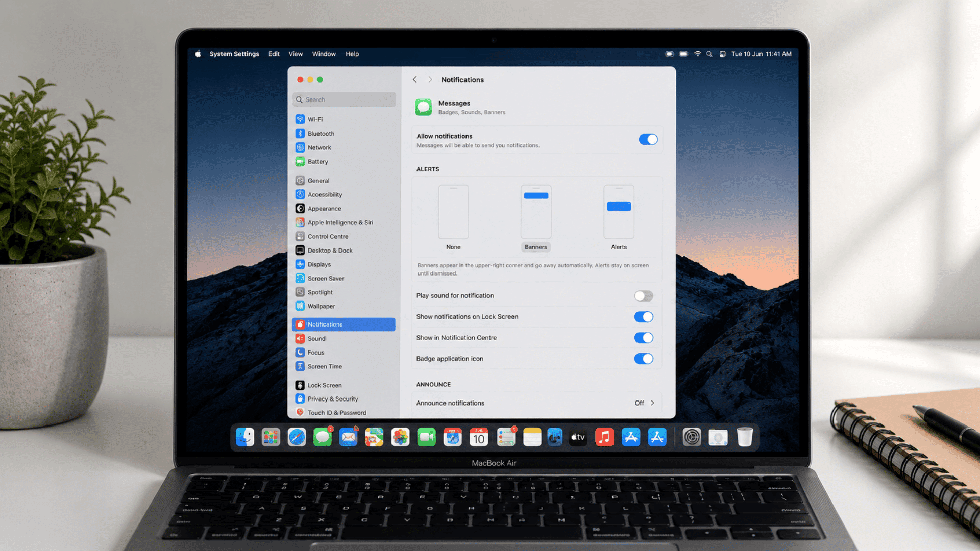980x551 pixels.
Task: Open Apple TV app in Dock
Action: [578, 437]
